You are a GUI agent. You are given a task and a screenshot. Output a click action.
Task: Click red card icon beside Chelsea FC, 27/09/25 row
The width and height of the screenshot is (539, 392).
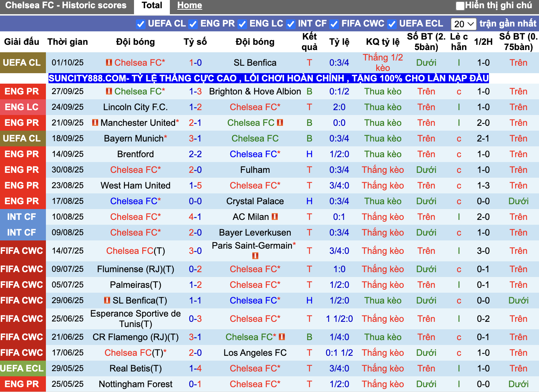109,91
